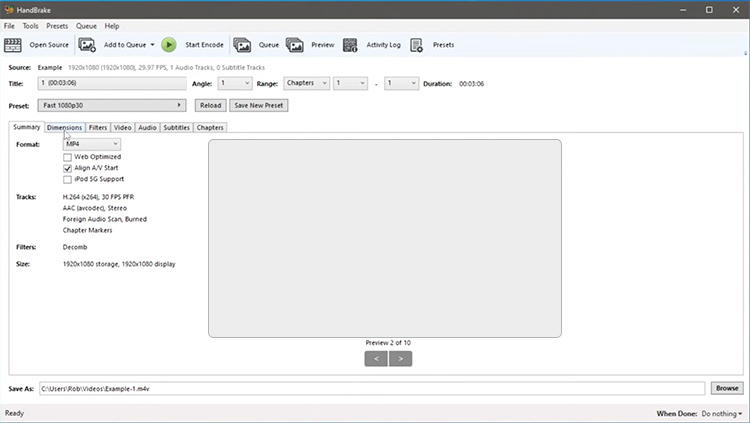Image resolution: width=750 pixels, height=423 pixels.
Task: Open the MP4 Format dropdown
Action: click(x=92, y=144)
